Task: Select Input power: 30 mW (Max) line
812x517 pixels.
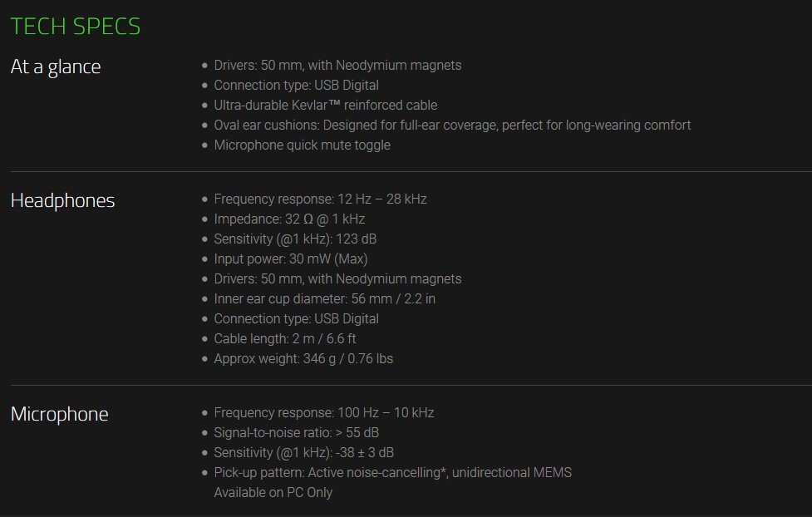Action: (x=291, y=259)
